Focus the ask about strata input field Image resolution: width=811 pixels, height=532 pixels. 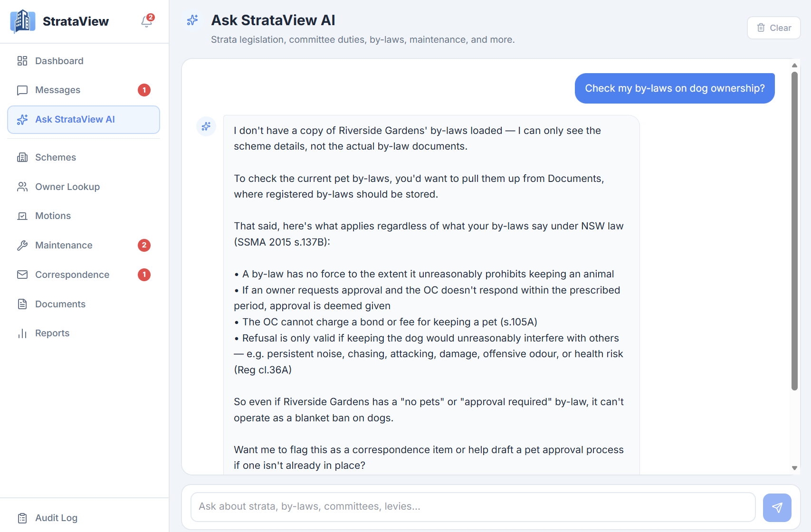click(x=473, y=507)
